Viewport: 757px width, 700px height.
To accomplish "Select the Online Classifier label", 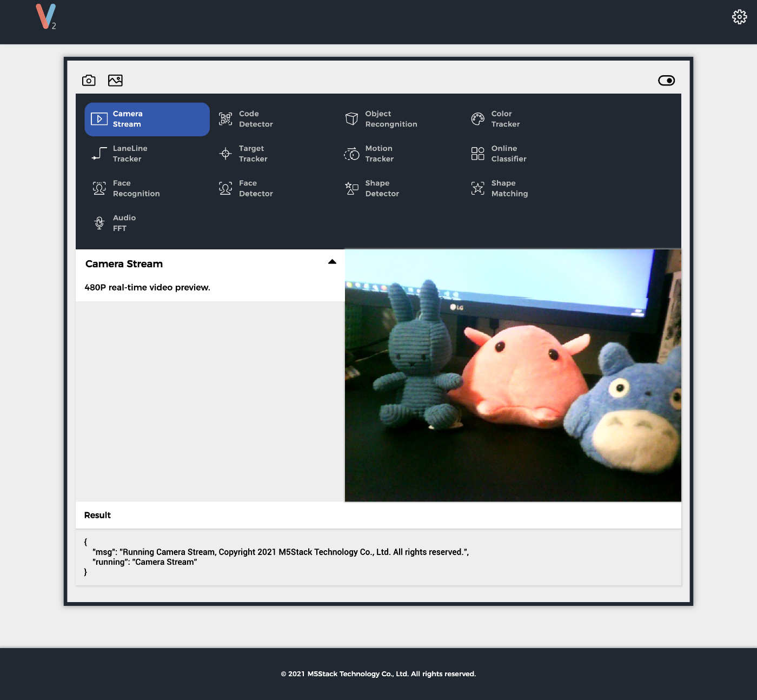I will (509, 154).
